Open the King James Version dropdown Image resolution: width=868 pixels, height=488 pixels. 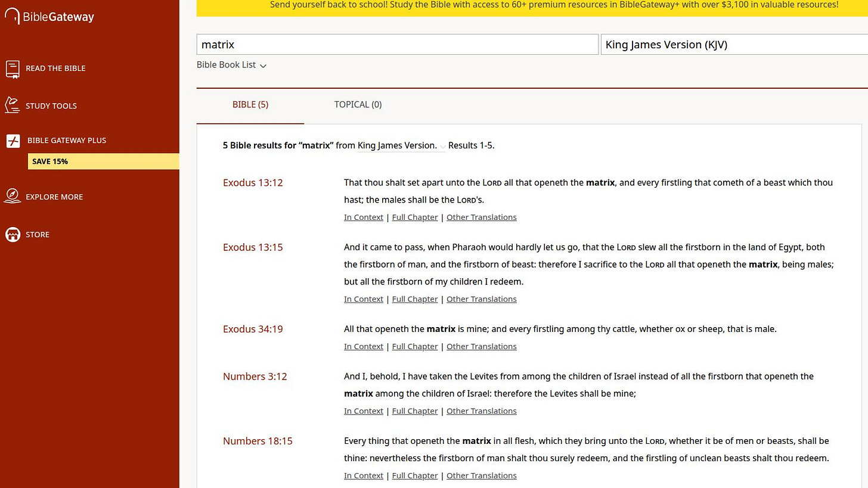(x=734, y=45)
